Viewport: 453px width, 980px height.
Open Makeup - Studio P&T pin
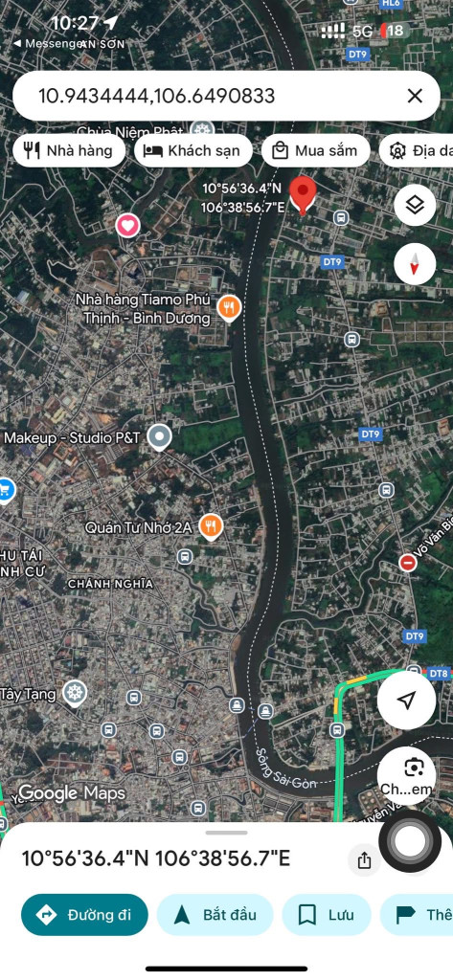pos(160,437)
